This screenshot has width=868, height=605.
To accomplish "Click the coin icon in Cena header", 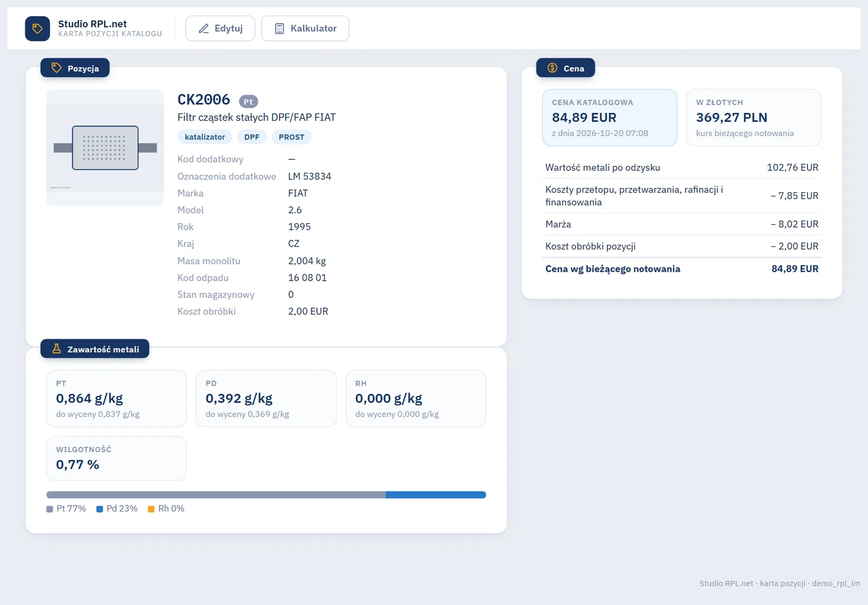I will [x=552, y=68].
